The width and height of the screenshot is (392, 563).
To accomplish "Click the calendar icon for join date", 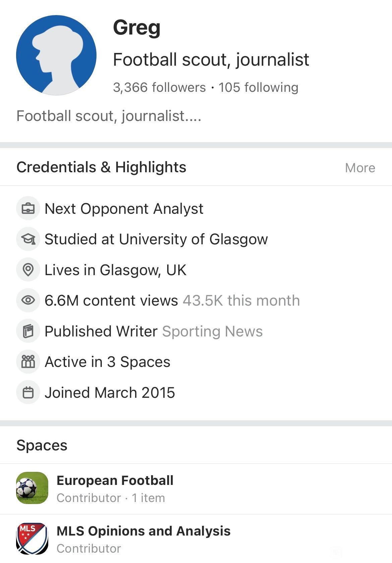I will (28, 392).
